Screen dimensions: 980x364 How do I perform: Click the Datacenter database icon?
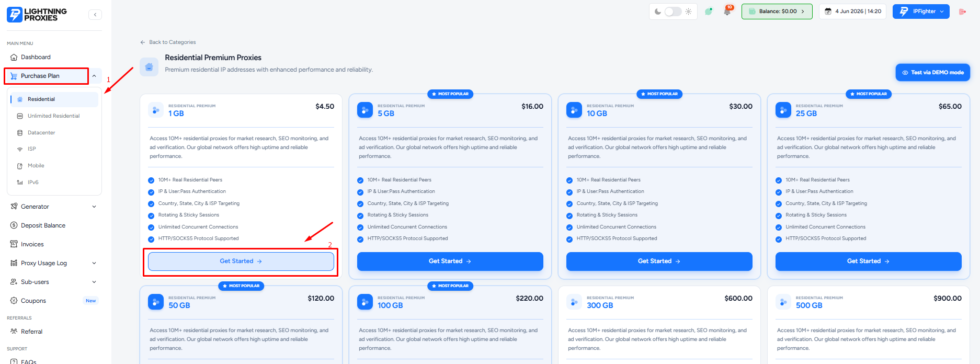click(x=20, y=133)
